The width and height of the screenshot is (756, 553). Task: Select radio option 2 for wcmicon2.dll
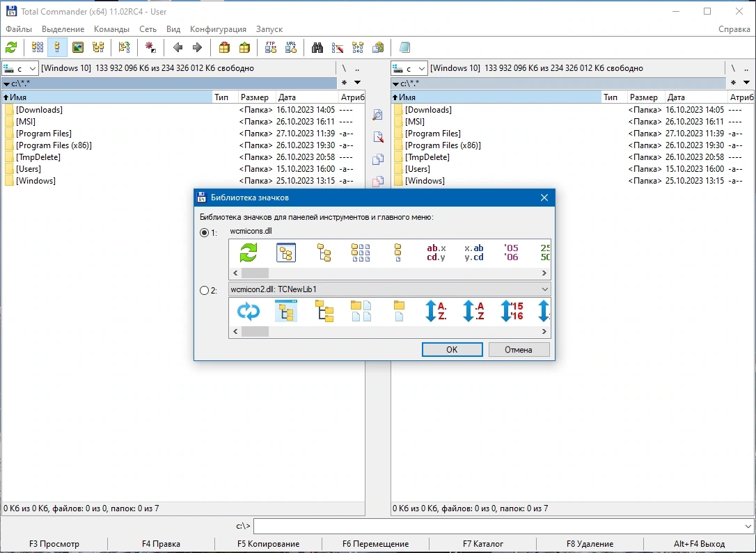(x=205, y=291)
